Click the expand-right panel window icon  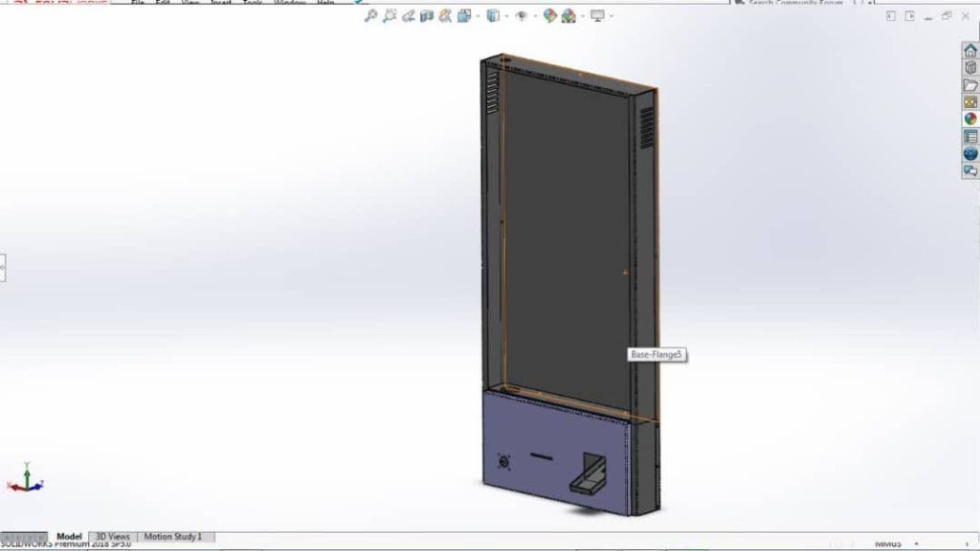point(909,16)
